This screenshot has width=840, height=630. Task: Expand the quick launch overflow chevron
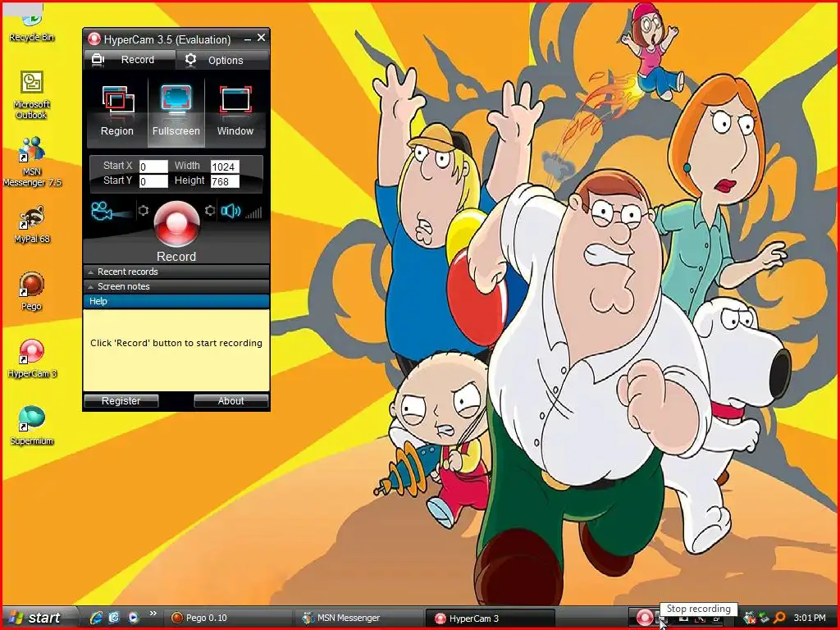[153, 614]
